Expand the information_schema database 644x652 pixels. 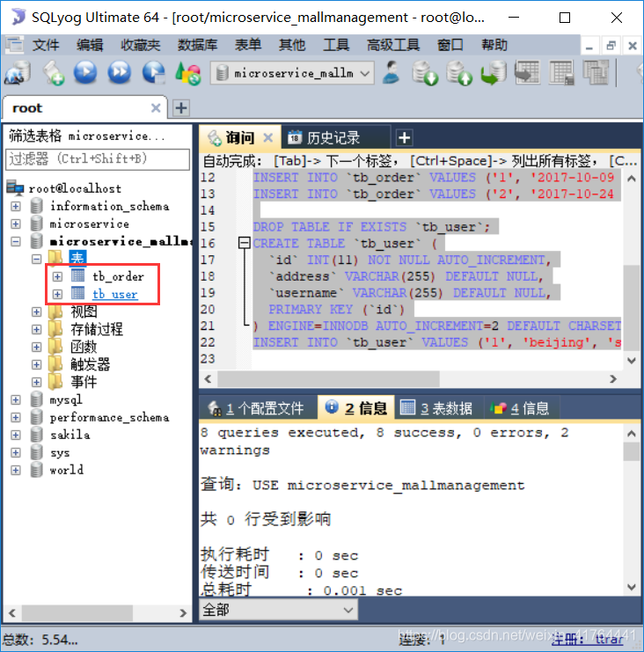tap(16, 206)
